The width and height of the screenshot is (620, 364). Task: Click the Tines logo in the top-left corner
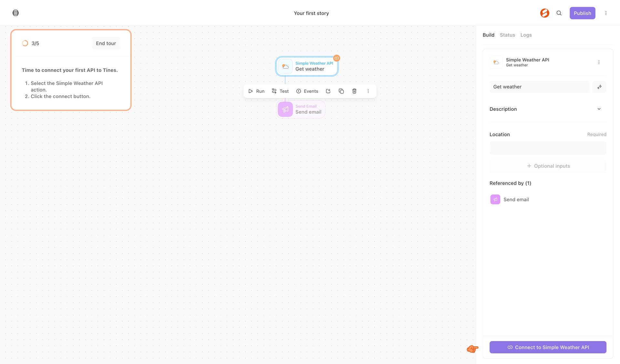coord(15,13)
